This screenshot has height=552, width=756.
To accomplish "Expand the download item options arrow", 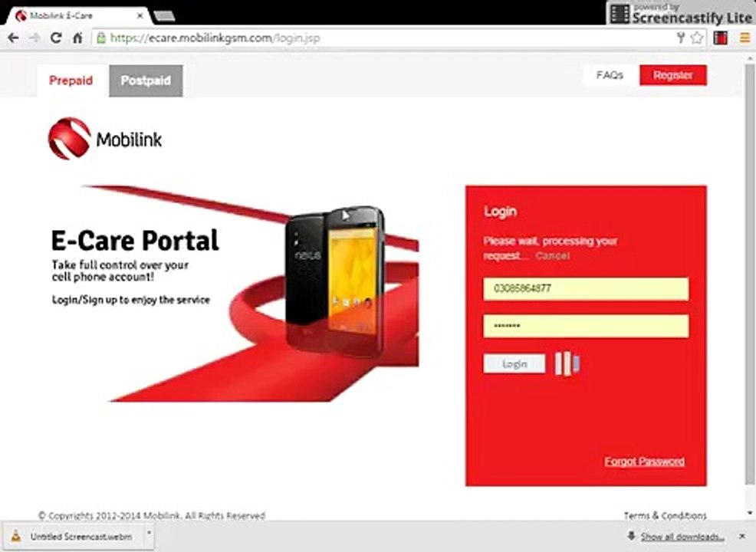I will click(x=149, y=533).
